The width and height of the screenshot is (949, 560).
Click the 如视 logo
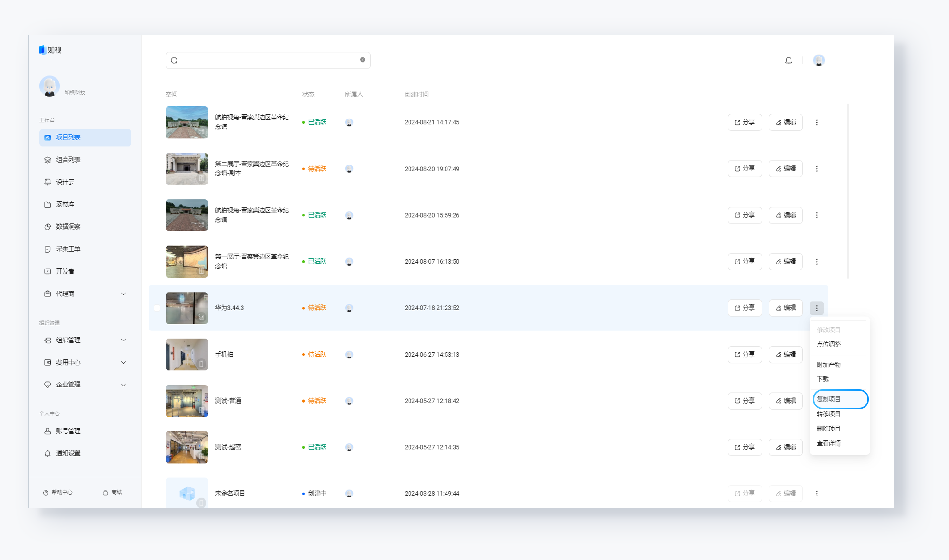(x=50, y=50)
